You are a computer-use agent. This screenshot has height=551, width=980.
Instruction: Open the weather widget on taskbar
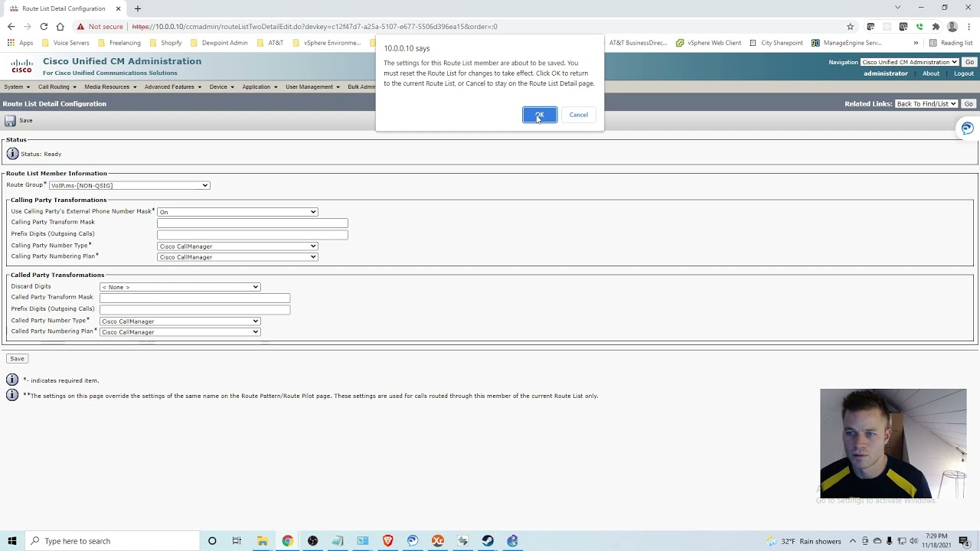pos(803,541)
